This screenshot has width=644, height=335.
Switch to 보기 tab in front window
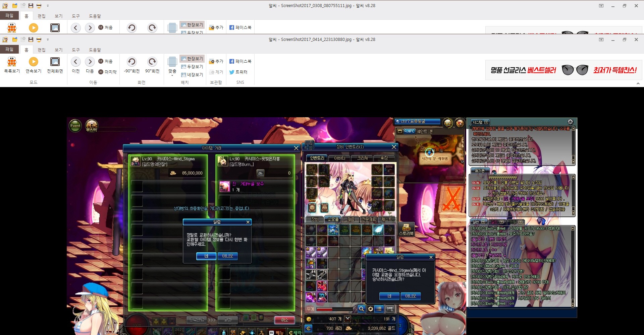59,50
